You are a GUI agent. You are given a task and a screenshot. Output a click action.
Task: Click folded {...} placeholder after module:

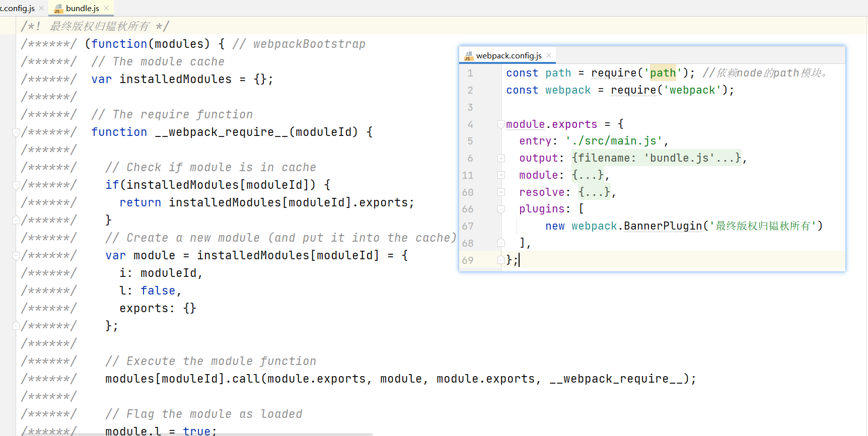[588, 175]
